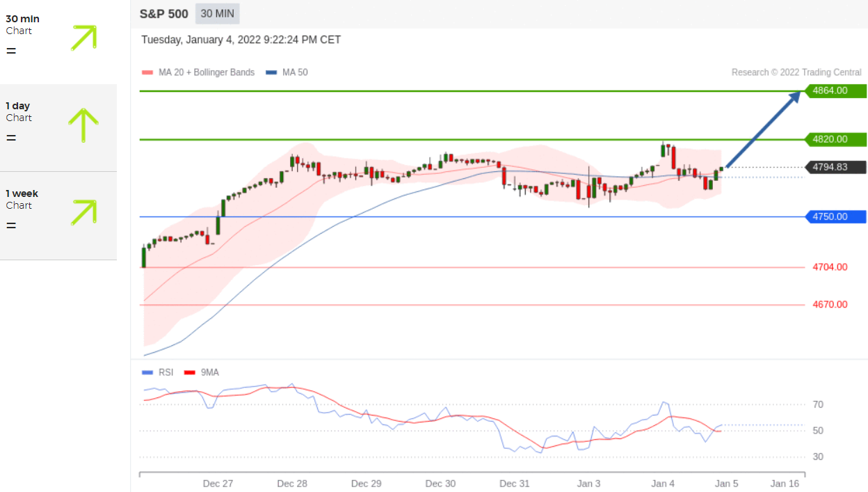Screen dimensions: 868x492
Task: Select the 30 min chart panel
Action: click(x=58, y=42)
